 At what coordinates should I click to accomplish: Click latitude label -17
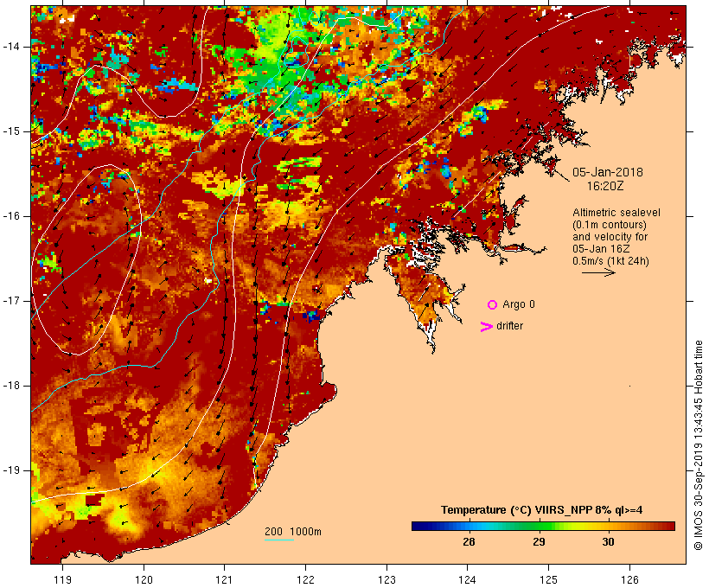pos(11,301)
